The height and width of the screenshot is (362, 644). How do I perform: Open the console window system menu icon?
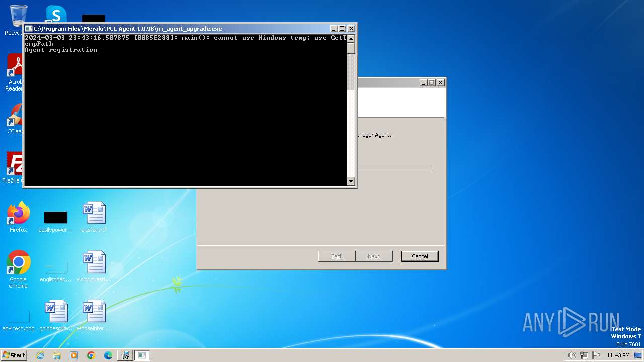tap(29, 29)
